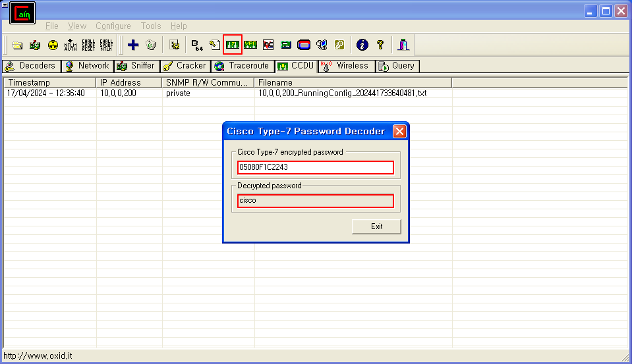Open the Help menu
The width and height of the screenshot is (632, 364).
point(179,26)
